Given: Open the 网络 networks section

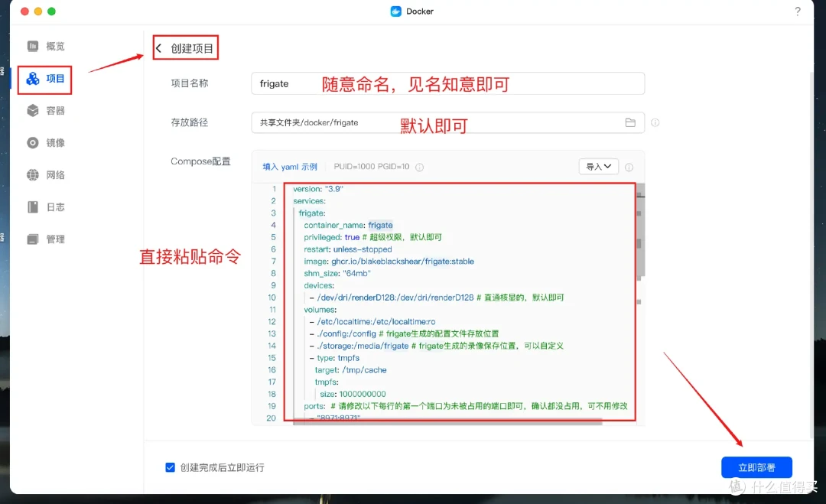Looking at the screenshot, I should (x=45, y=175).
